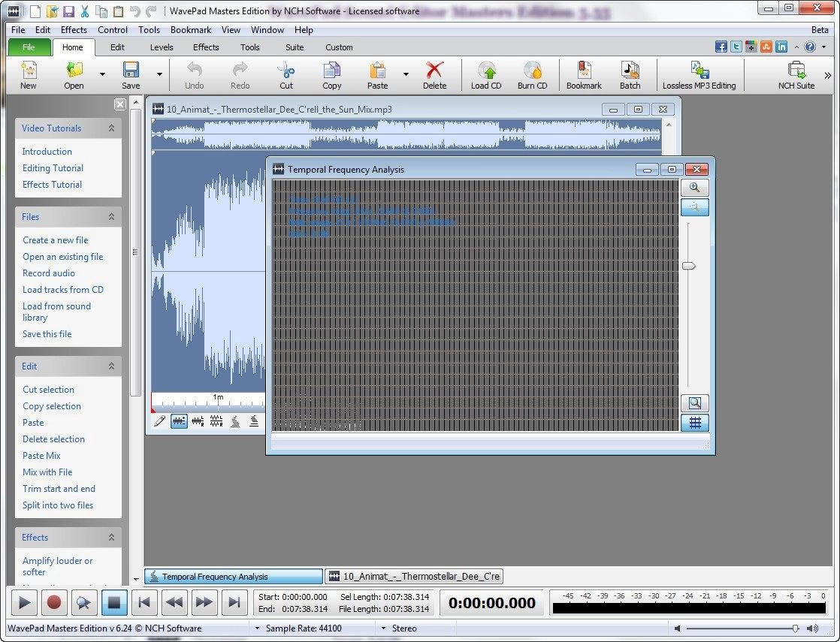Collapse the Edit panel section
840x642 pixels.
click(x=111, y=366)
